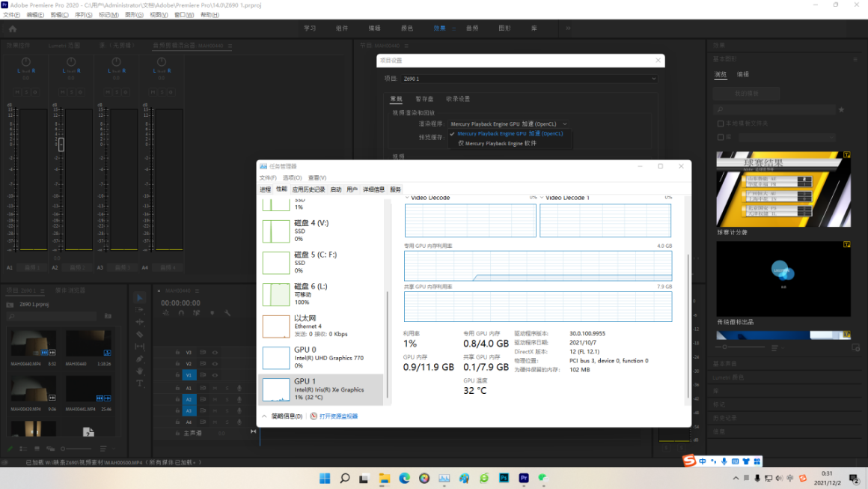Select the Hand tool
Image resolution: width=868 pixels, height=489 pixels.
point(139,371)
